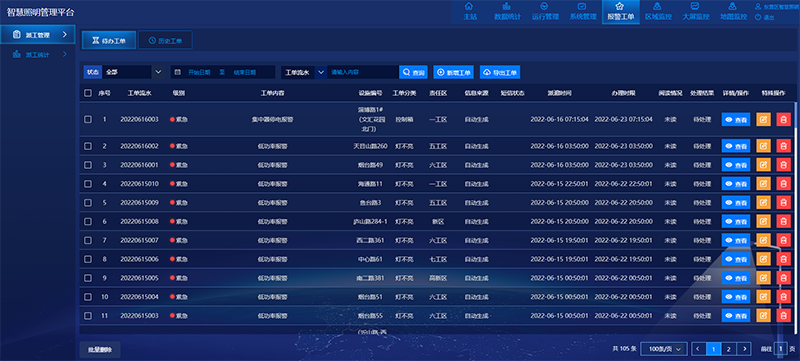Go to next page with right arrow

(x=745, y=349)
